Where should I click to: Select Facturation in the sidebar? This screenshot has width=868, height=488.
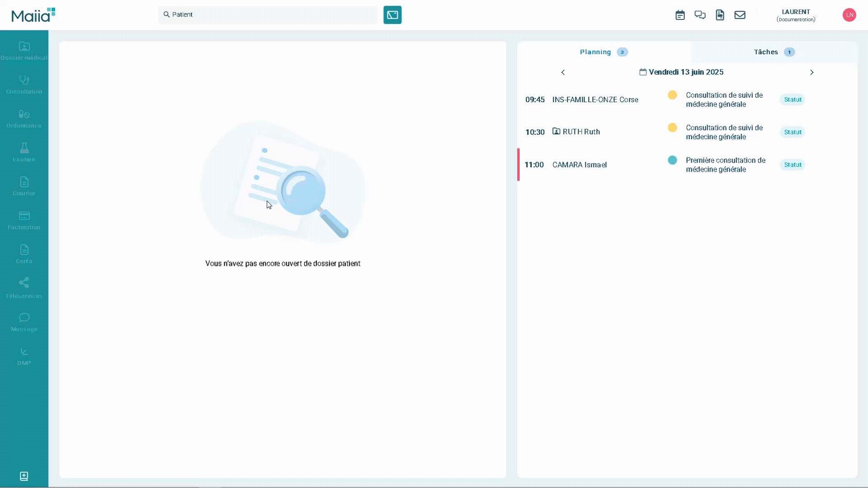(24, 221)
